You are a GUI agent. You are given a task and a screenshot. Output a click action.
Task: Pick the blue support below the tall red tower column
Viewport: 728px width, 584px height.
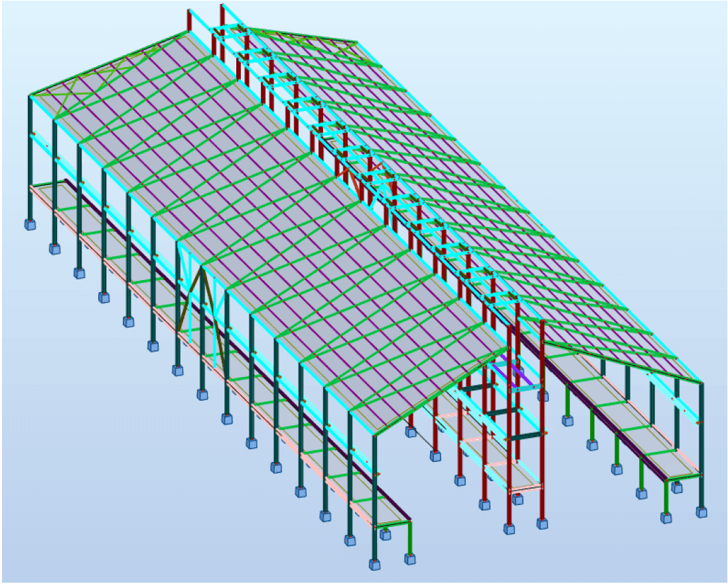point(509,529)
